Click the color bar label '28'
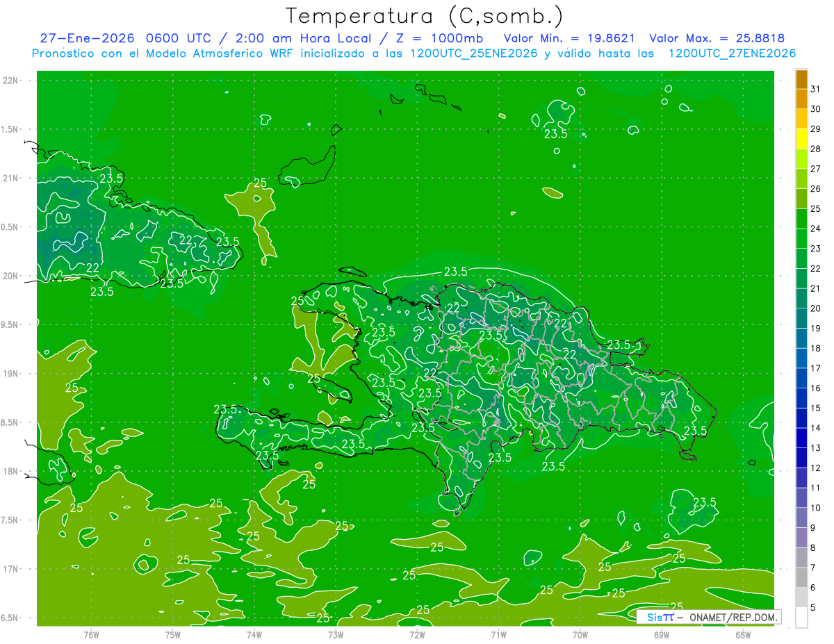 click(816, 149)
